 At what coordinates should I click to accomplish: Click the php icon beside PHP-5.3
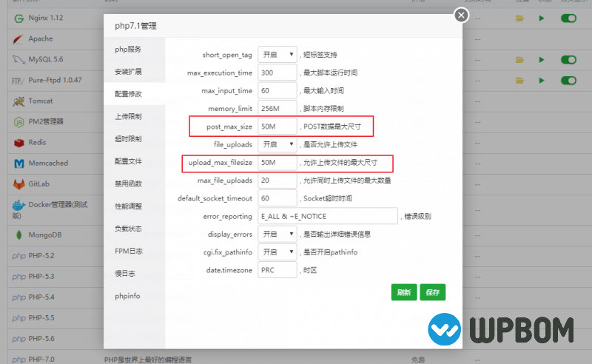(19, 277)
